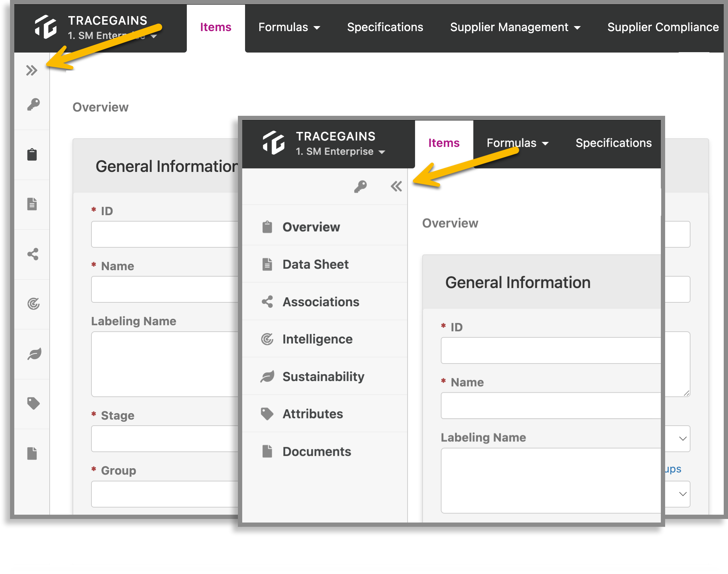
Task: Open Items tab in front window
Action: [444, 143]
